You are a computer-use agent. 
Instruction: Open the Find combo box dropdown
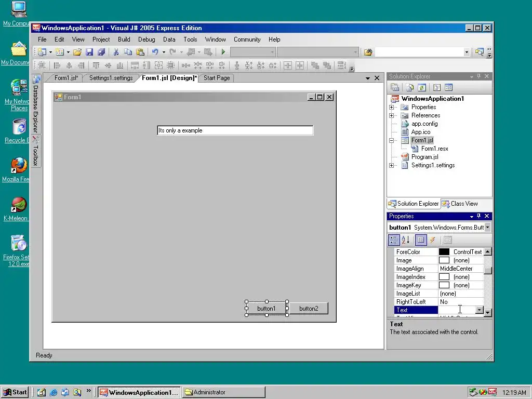point(467,52)
